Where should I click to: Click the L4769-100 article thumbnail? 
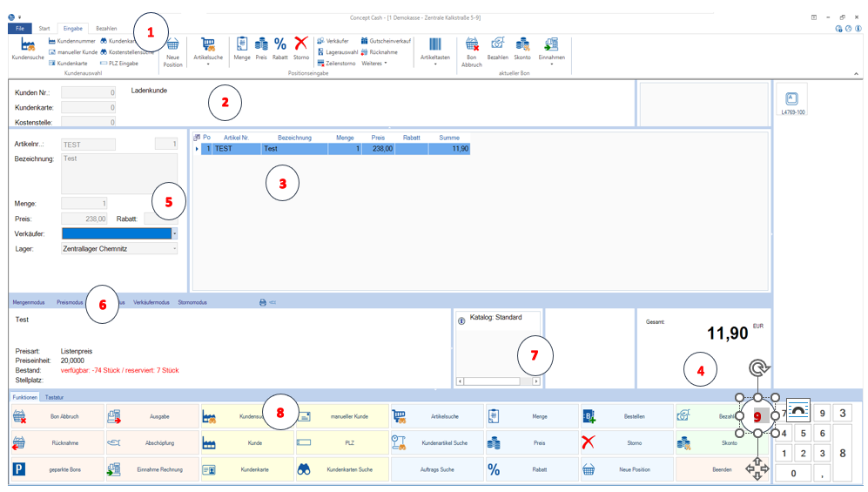tap(792, 100)
